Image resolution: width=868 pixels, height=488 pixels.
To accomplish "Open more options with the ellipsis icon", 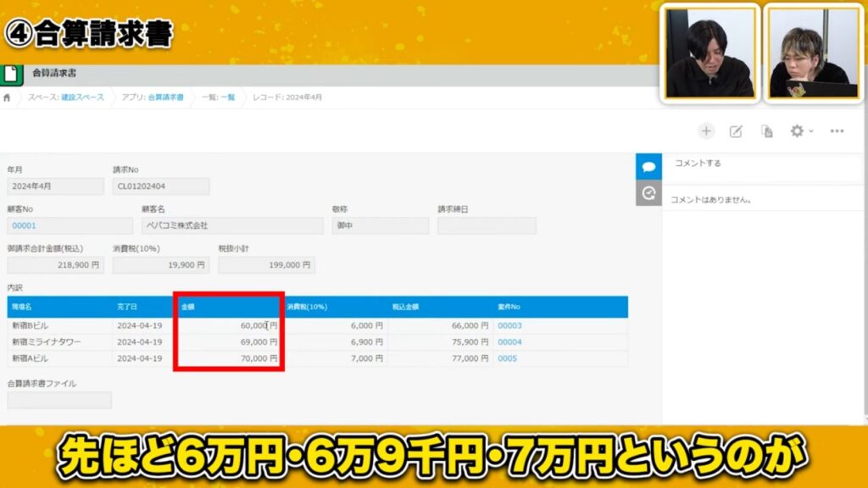I will 837,131.
